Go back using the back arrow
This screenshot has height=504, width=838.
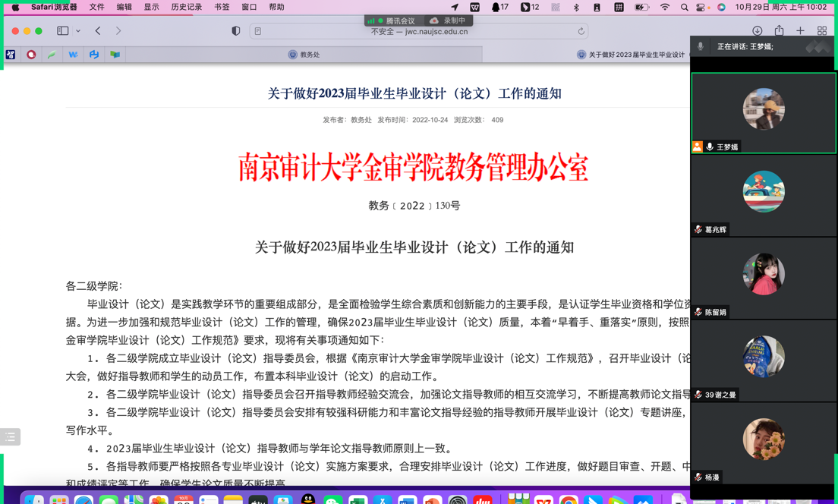coord(98,31)
